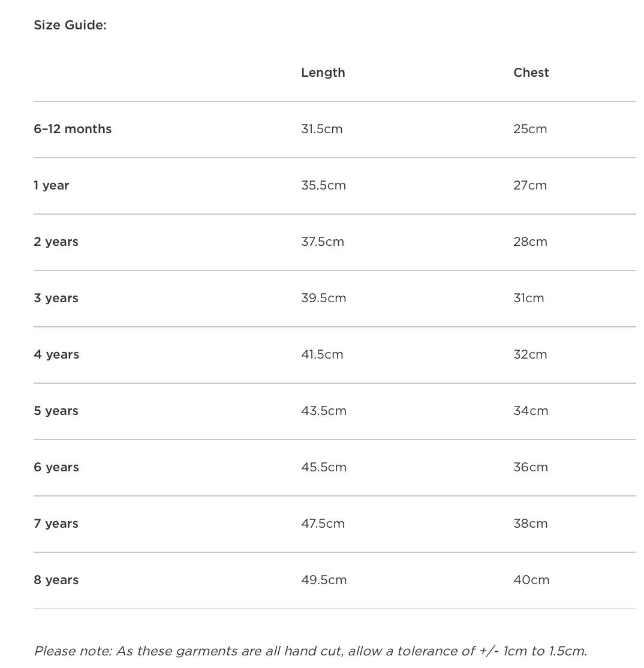Click the 34cm chest measurement

(x=531, y=411)
